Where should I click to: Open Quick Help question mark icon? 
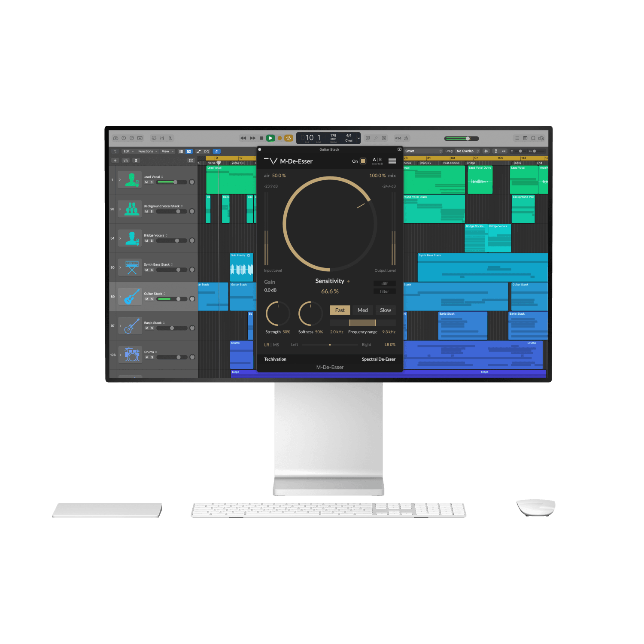132,138
